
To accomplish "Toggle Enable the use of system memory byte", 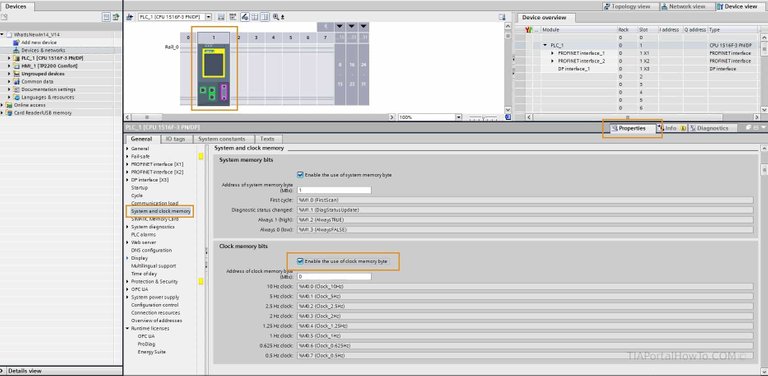I will point(300,175).
